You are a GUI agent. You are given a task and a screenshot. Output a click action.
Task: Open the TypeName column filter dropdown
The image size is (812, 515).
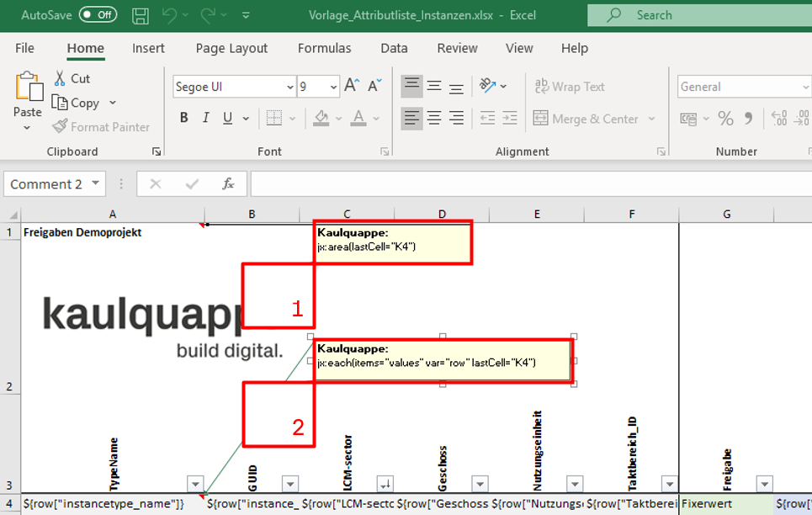(195, 484)
